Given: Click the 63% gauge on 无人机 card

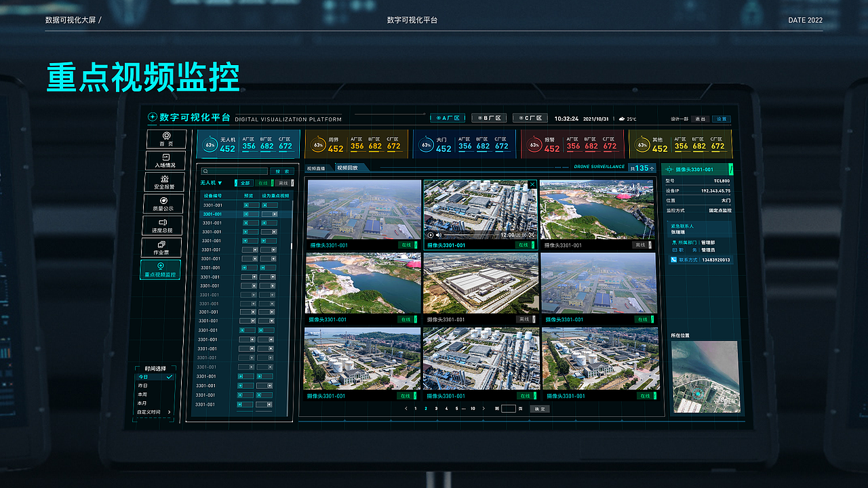Looking at the screenshot, I should tap(210, 145).
